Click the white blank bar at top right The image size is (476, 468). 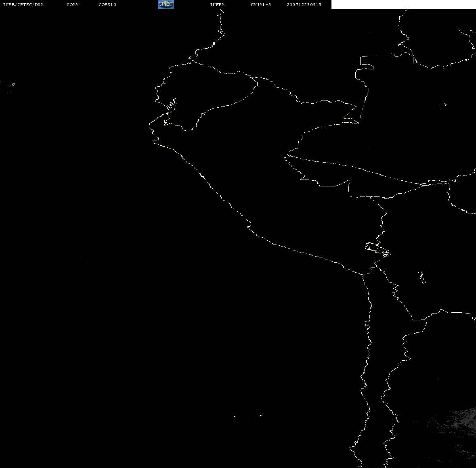click(403, 4)
